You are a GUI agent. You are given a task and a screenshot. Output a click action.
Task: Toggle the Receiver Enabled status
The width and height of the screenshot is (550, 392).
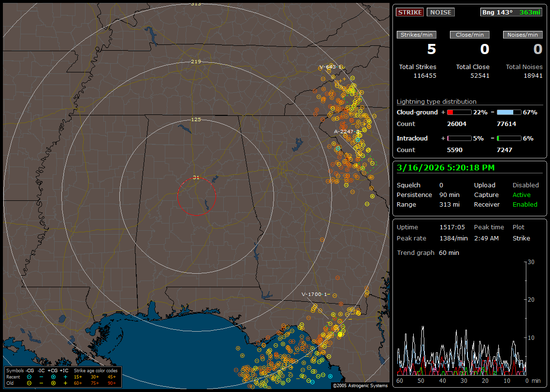(x=525, y=205)
